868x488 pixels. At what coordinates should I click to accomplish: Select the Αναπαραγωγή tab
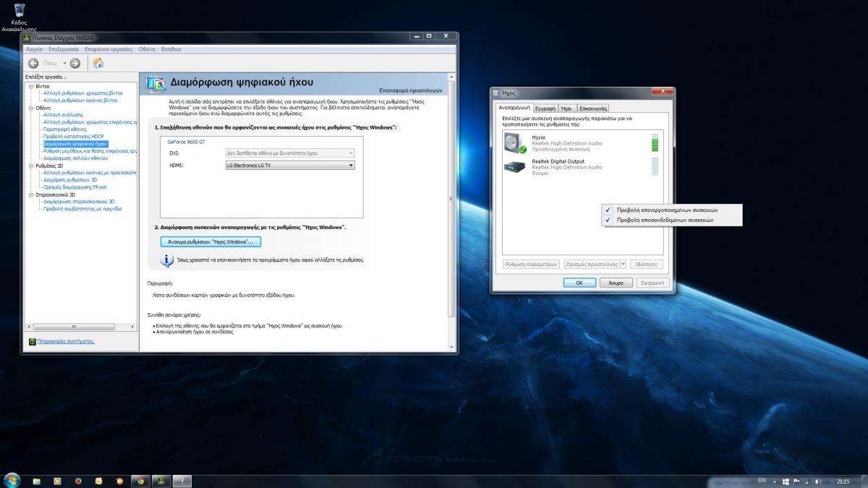pyautogui.click(x=514, y=107)
